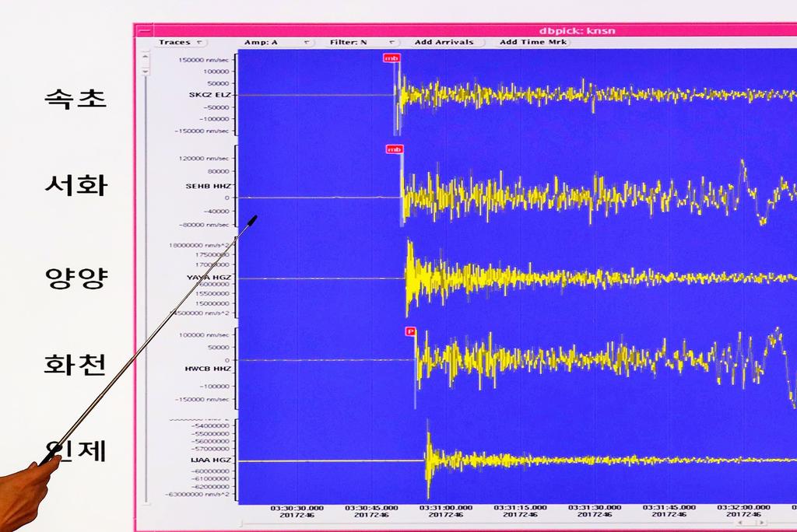
Task: Click the mb arrival flag on SKC2 trace
Action: click(391, 58)
